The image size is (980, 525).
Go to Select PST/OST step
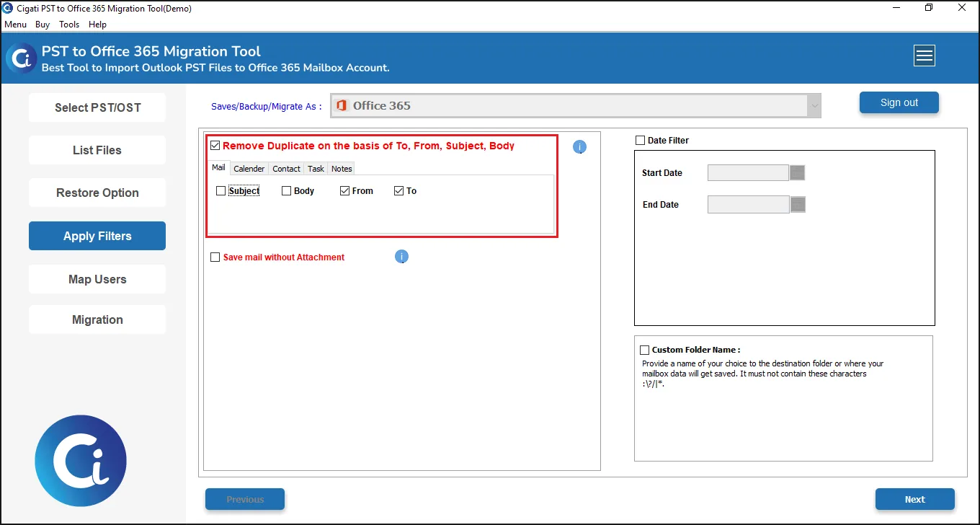point(97,107)
